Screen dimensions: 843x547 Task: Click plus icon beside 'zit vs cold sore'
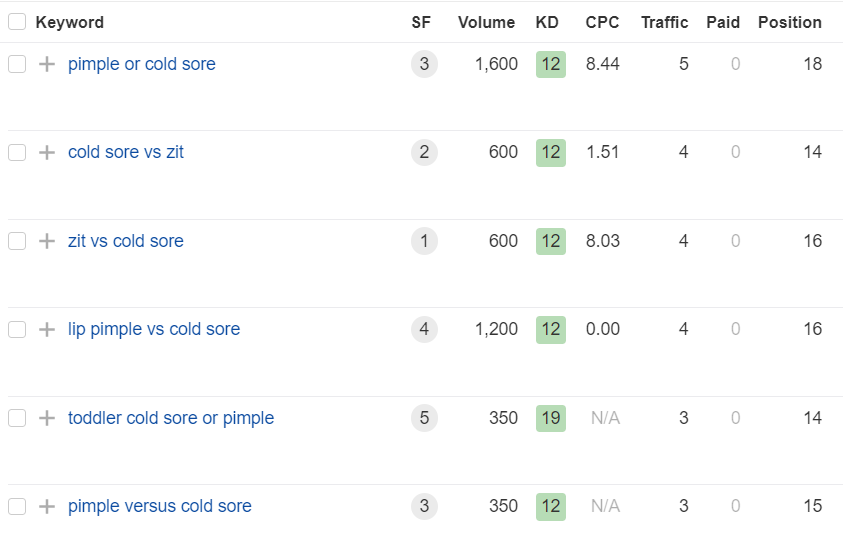click(46, 241)
